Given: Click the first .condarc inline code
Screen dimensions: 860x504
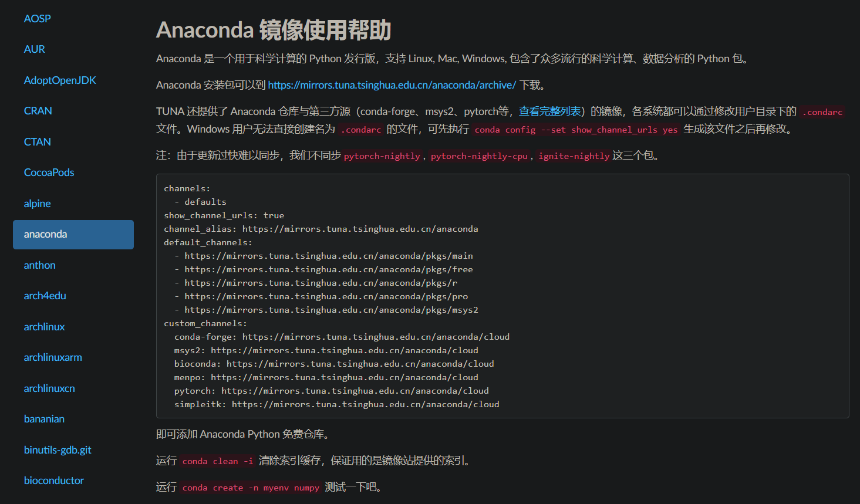Looking at the screenshot, I should point(823,112).
